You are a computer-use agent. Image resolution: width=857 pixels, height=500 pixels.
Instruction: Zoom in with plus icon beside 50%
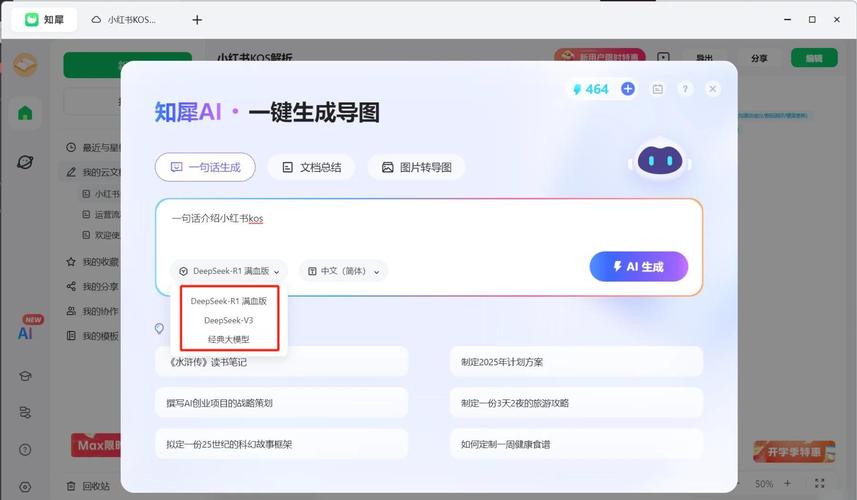(787, 484)
